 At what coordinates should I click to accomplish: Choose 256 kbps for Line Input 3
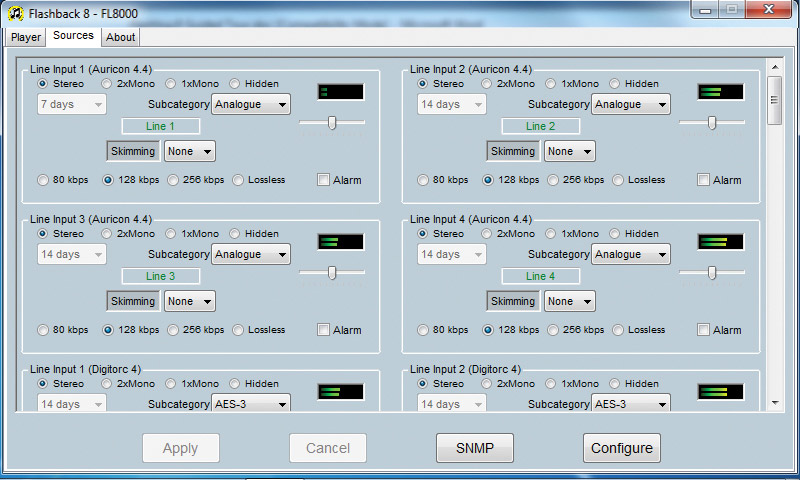[x=174, y=330]
